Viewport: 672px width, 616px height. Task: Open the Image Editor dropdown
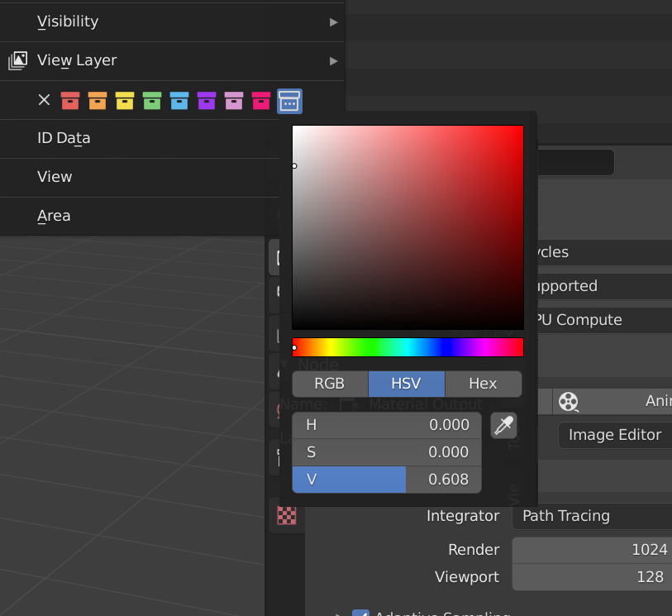pyautogui.click(x=616, y=435)
